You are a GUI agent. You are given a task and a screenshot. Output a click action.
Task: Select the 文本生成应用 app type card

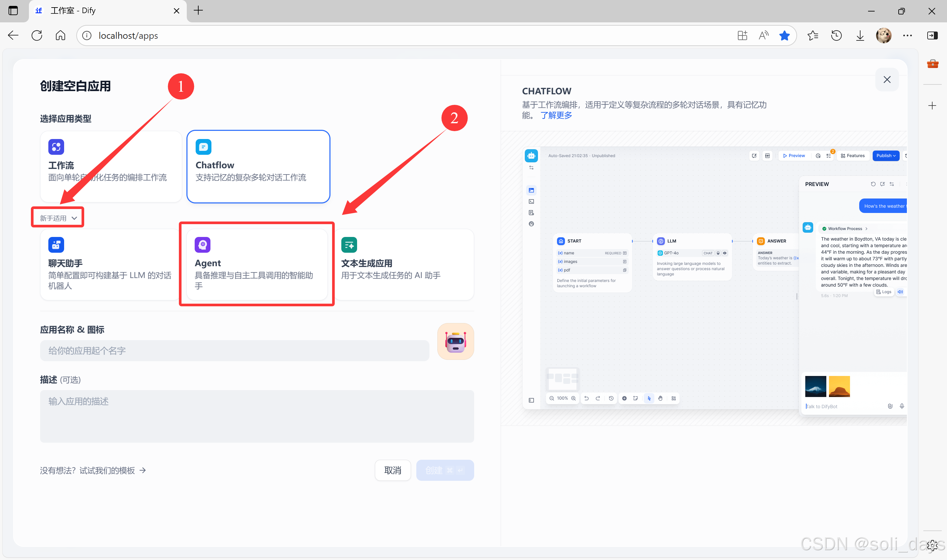404,264
